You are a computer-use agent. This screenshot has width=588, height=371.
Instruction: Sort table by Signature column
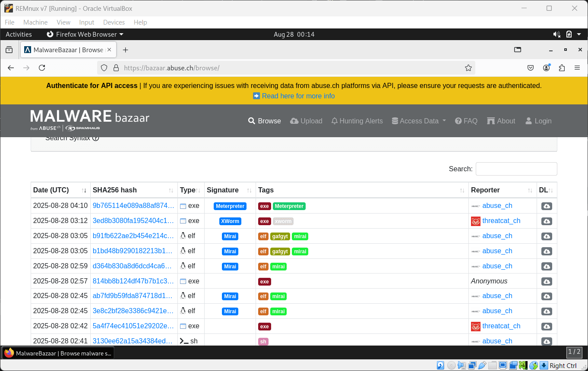point(230,190)
